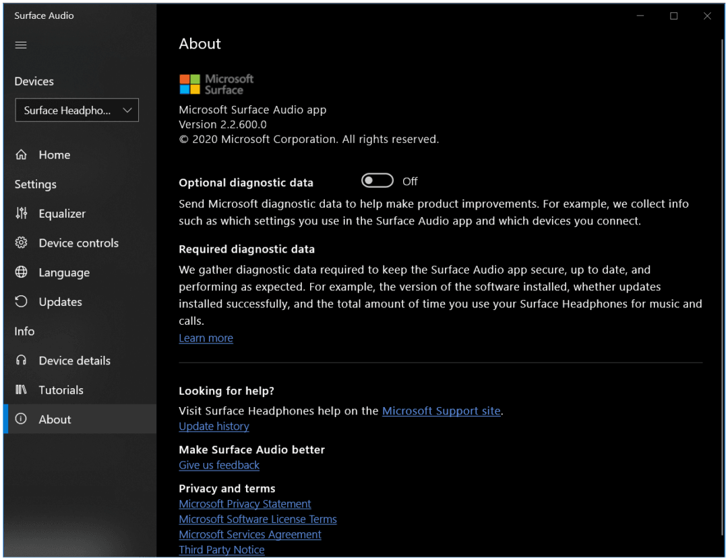Open the Surface Headphones device dropdown

coord(76,110)
